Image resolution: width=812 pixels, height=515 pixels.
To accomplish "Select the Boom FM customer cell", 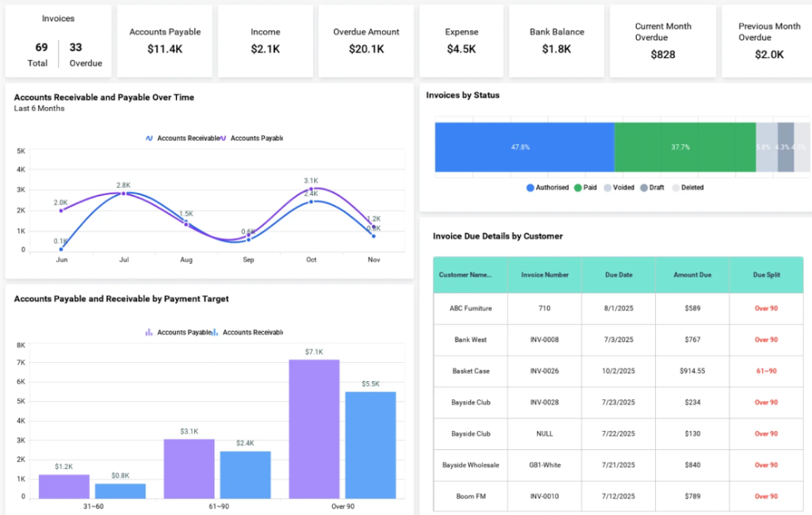I will [x=471, y=496].
